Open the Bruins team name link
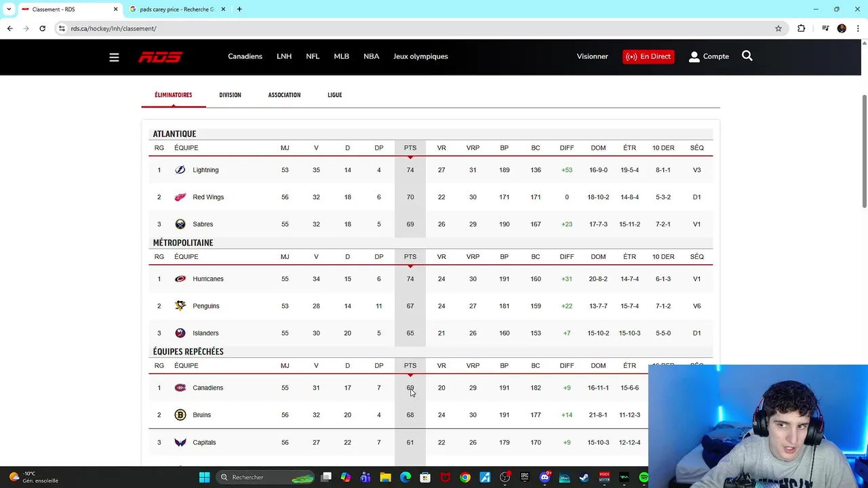 click(201, 415)
